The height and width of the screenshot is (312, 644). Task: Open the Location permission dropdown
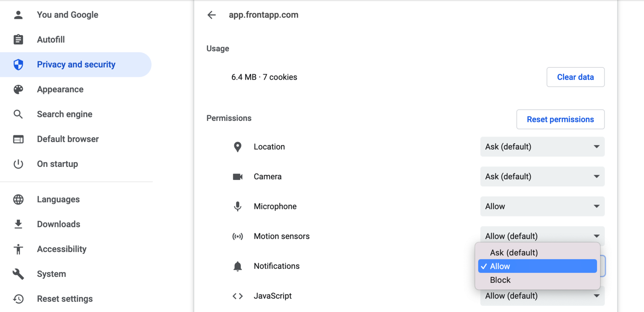(542, 147)
